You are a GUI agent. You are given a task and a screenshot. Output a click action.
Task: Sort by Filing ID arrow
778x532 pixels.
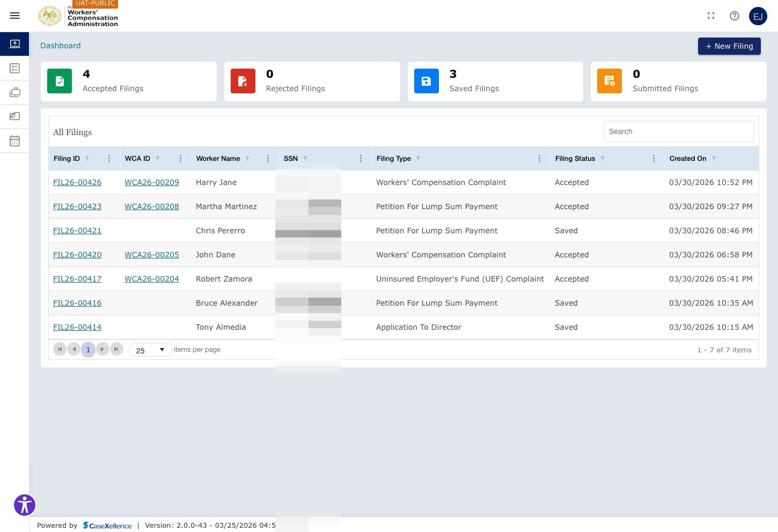pyautogui.click(x=87, y=159)
